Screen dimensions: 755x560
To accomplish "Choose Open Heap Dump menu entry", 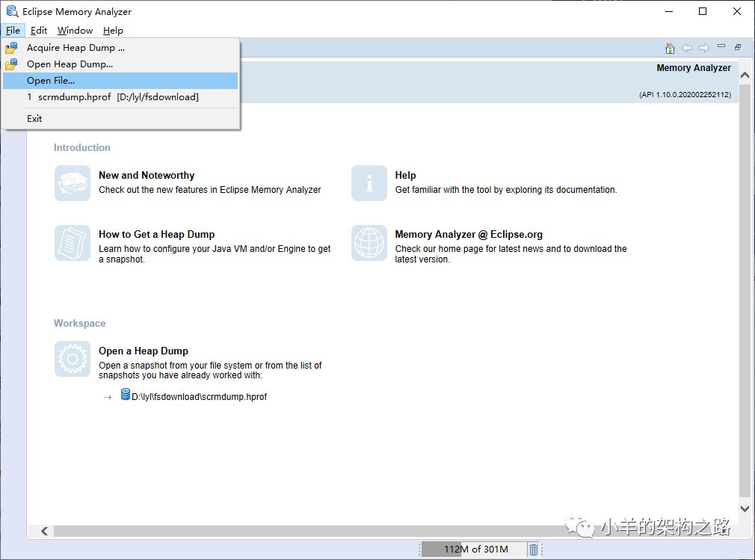I will tap(120, 64).
